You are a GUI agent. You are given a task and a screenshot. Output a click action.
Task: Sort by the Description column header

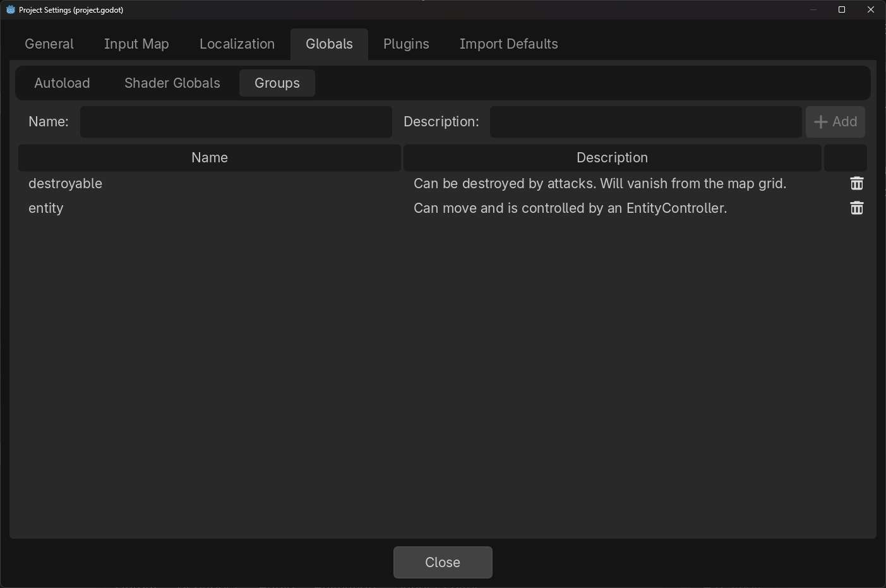611,157
